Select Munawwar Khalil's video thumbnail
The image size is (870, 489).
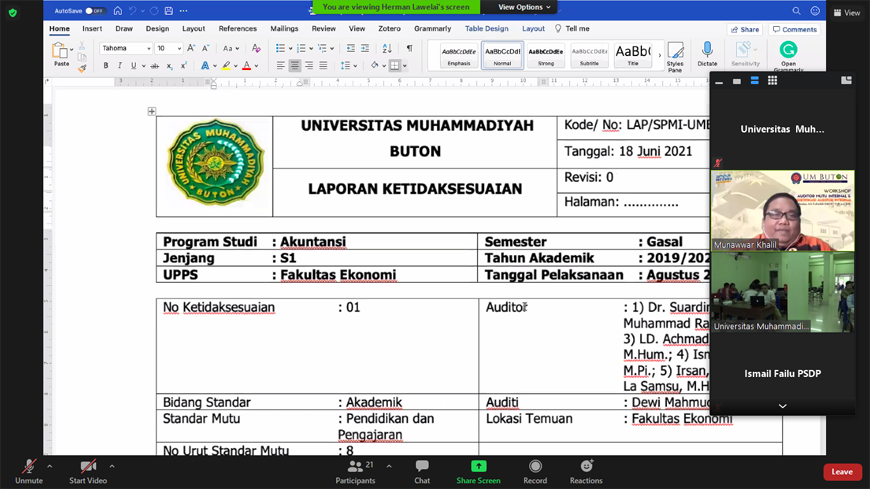click(x=782, y=210)
